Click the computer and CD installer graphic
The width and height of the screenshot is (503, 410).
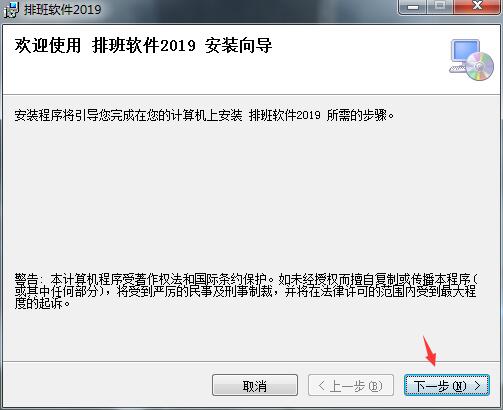tap(471, 60)
